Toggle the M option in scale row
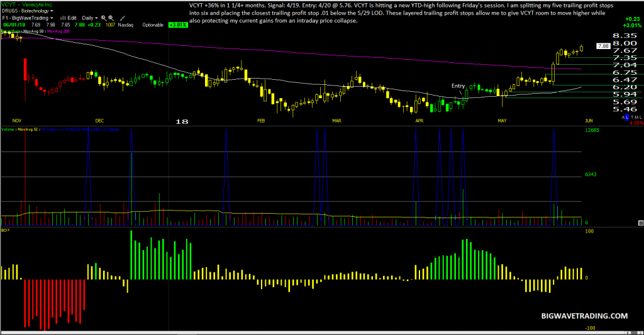 point(636,118)
